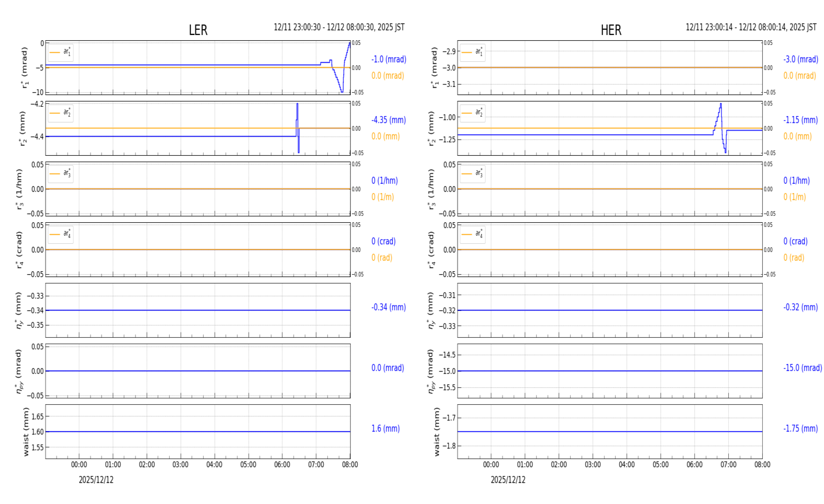Click the blue 0 (1/hm) value in HER
The width and height of the screenshot is (824, 504).
(797, 181)
